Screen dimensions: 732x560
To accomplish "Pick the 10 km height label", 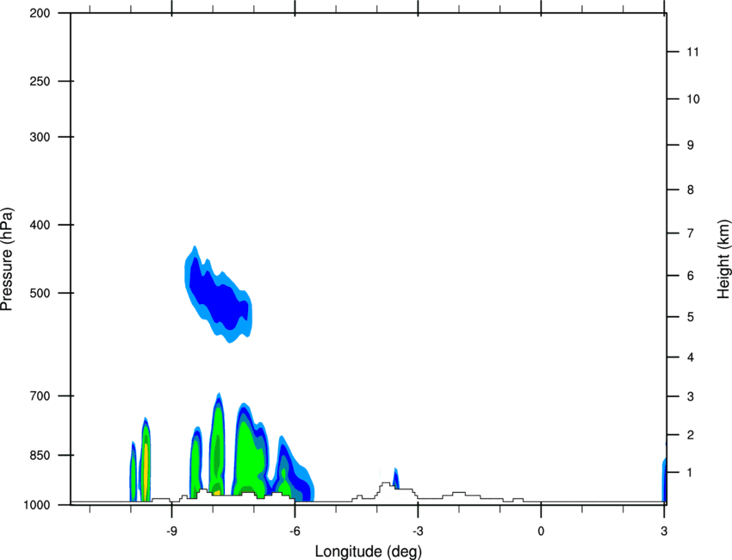I will click(x=692, y=99).
